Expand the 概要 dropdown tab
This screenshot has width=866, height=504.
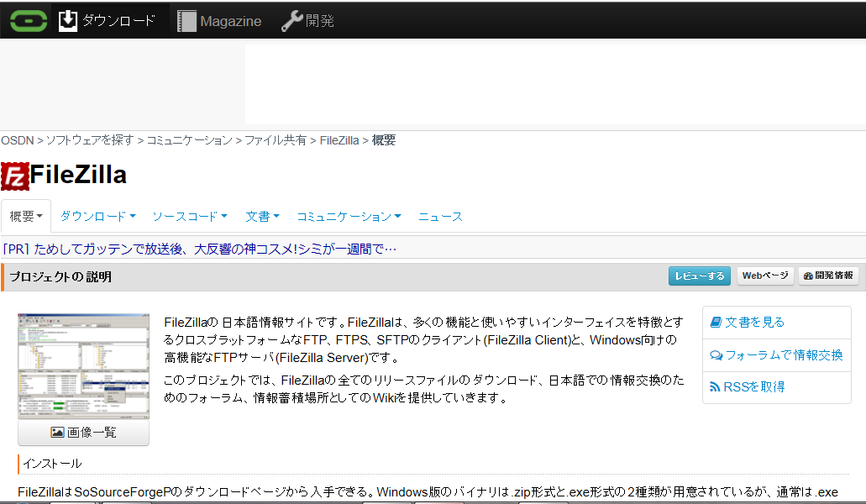(26, 216)
